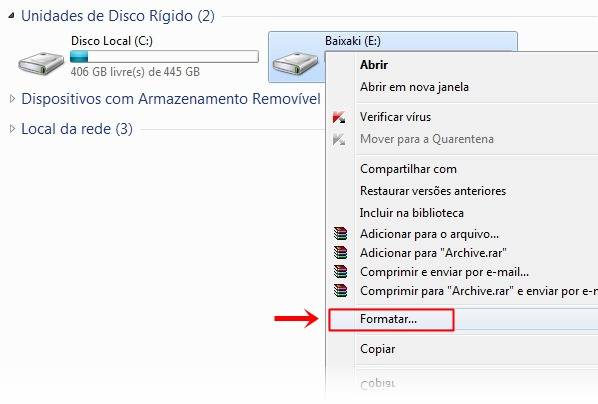Click WinRAR icon for Comprimir para "Archive.rar"

[340, 291]
